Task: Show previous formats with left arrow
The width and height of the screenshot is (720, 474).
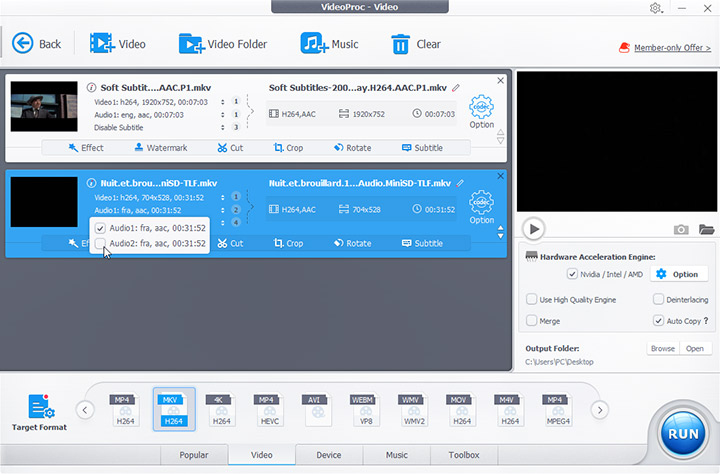Action: coord(85,410)
